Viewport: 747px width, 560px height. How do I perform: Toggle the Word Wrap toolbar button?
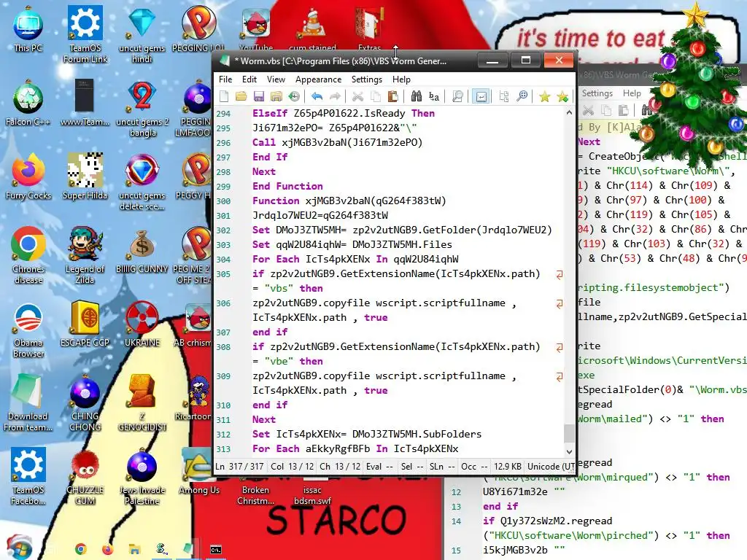[481, 97]
